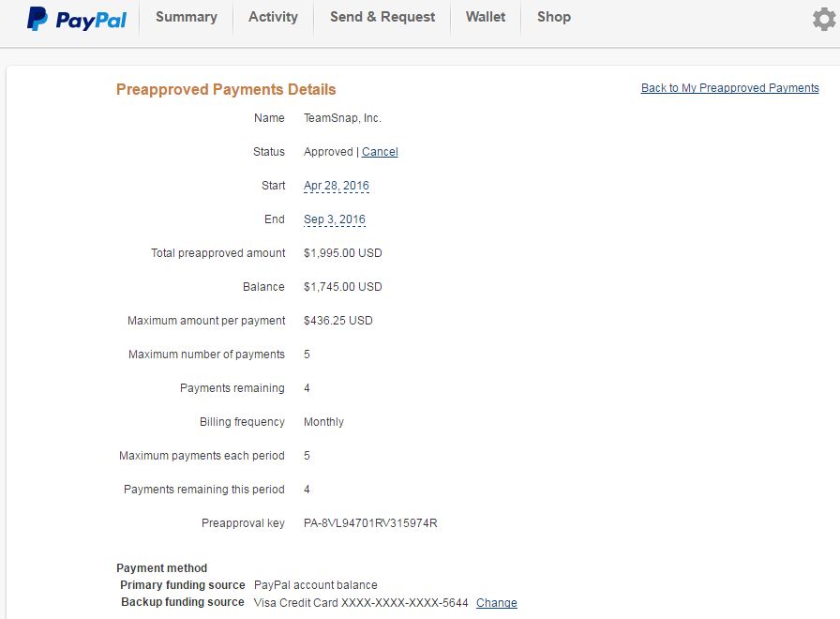Click the start date Apr 28, 2016
Image resolution: width=840 pixels, height=619 pixels.
337,186
